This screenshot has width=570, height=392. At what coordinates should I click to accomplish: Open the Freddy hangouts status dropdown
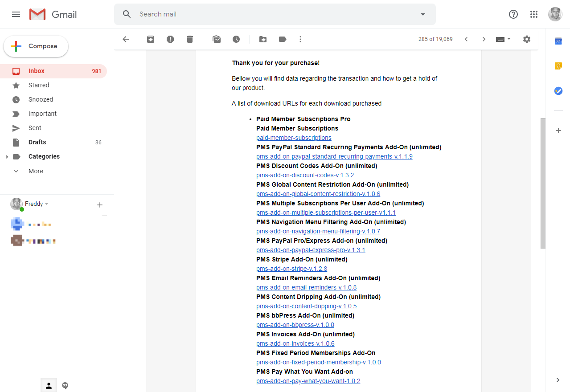click(x=37, y=204)
